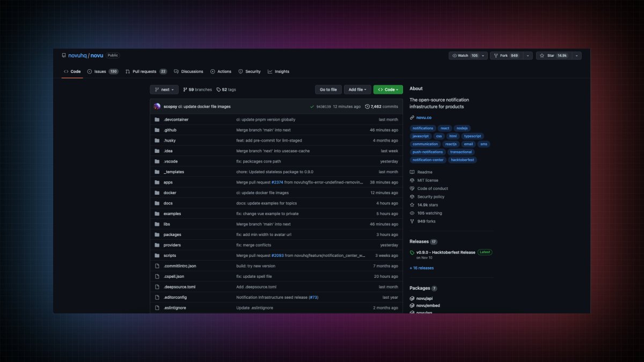
Task: Open the Issues tab
Action: click(x=103, y=71)
